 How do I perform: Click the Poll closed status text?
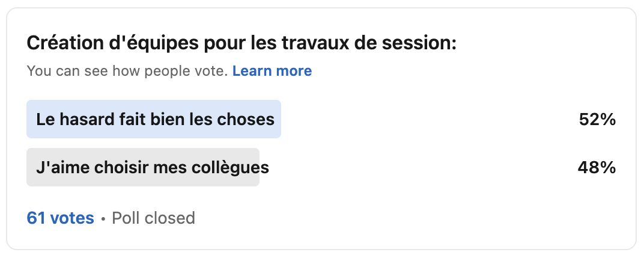(x=153, y=218)
